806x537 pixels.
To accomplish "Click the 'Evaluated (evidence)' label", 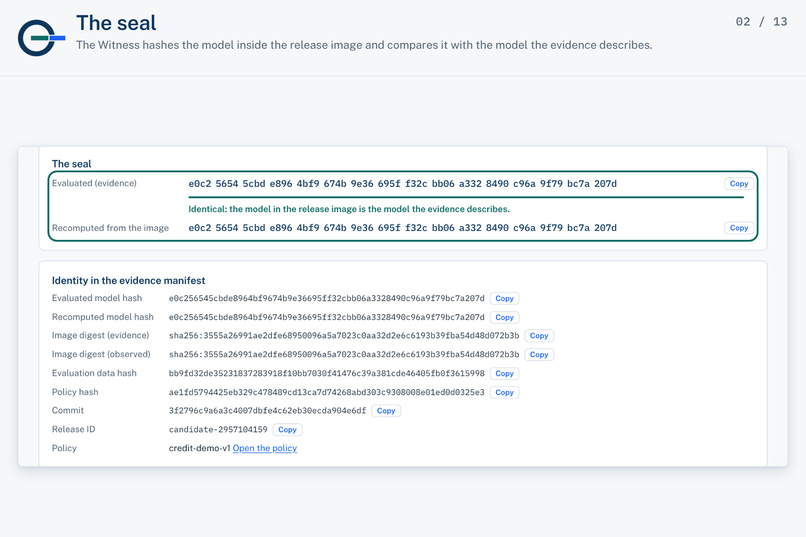I will (x=94, y=183).
